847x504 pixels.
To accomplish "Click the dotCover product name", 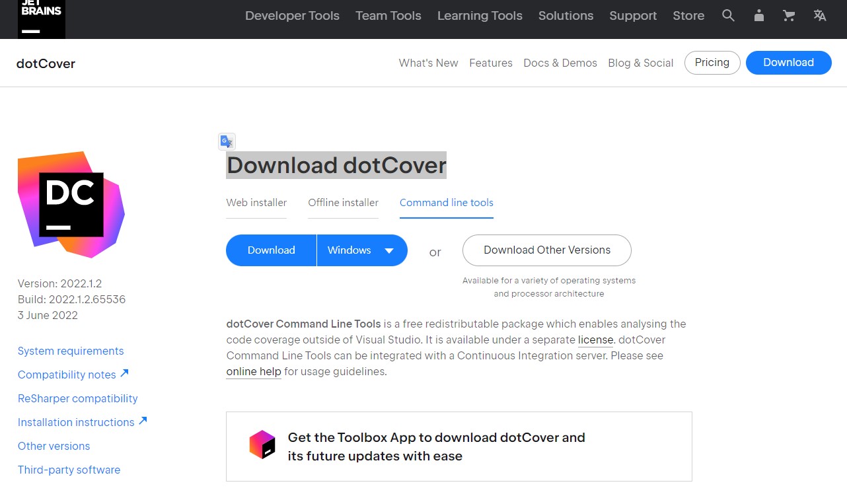I will [x=46, y=63].
